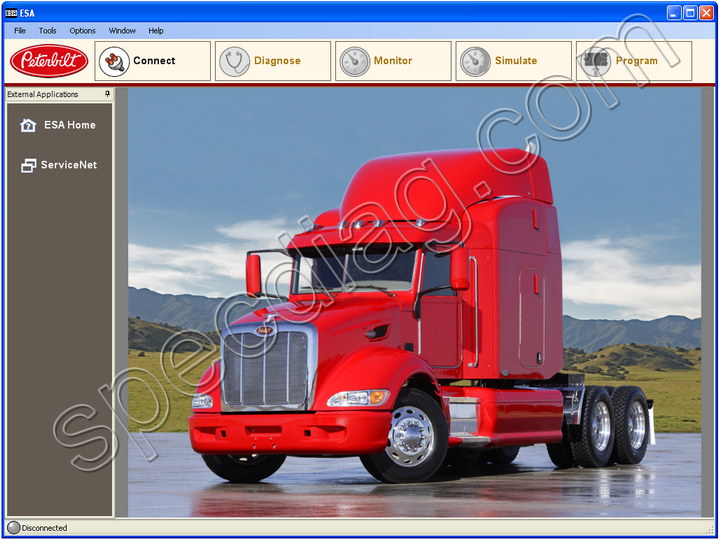Open the Window menu
Screen dimensions: 720x540
click(122, 31)
